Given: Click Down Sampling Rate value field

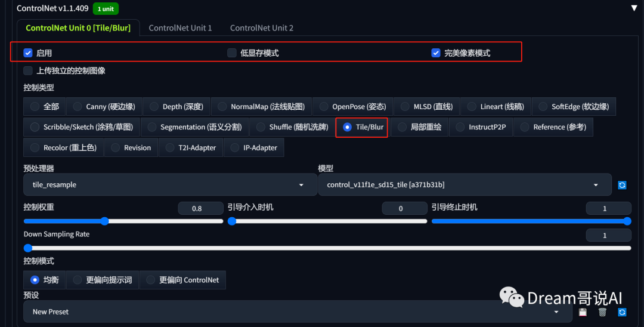Looking at the screenshot, I should click(x=609, y=235).
